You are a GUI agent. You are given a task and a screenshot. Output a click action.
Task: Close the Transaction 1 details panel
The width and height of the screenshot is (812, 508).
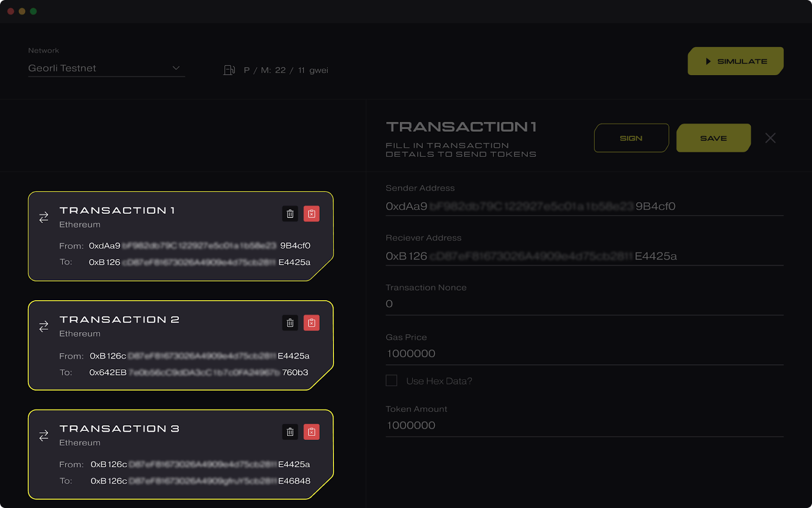click(x=770, y=138)
